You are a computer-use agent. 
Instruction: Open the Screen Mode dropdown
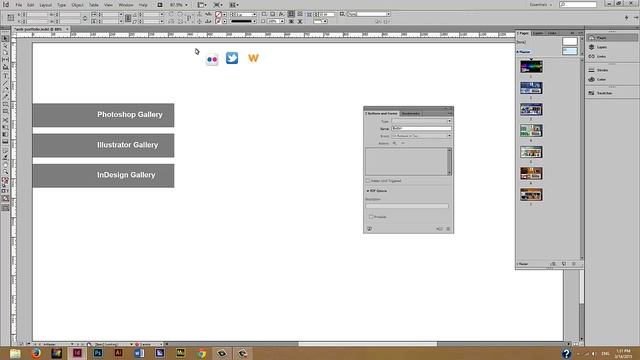click(218, 5)
